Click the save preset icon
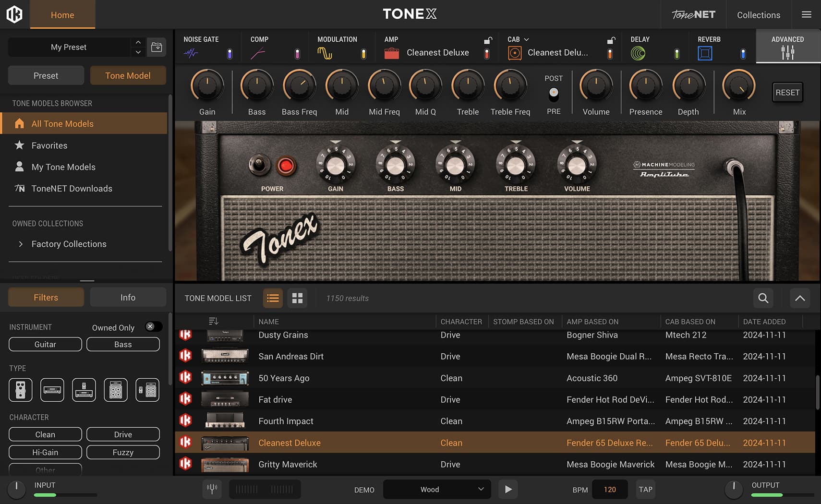 [x=157, y=47]
